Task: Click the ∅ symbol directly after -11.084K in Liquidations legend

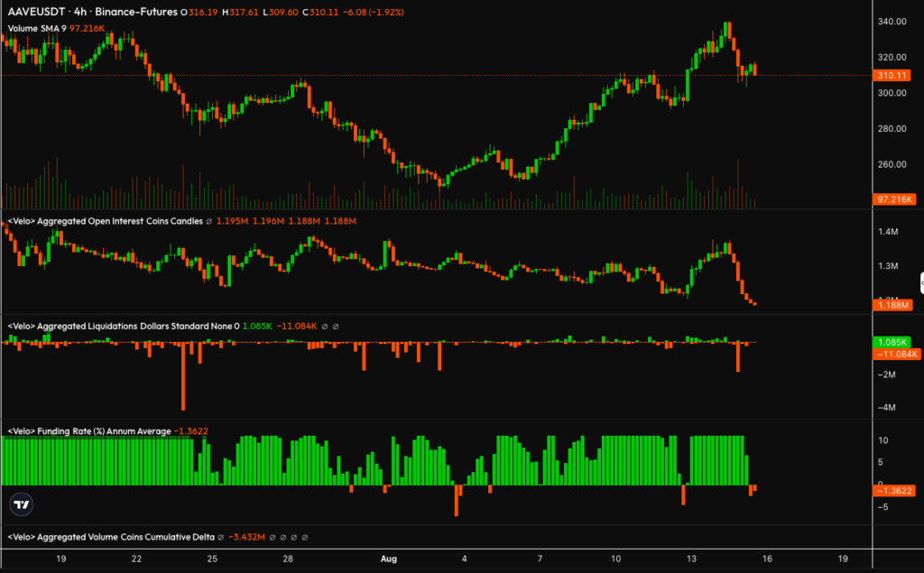Action: point(325,327)
